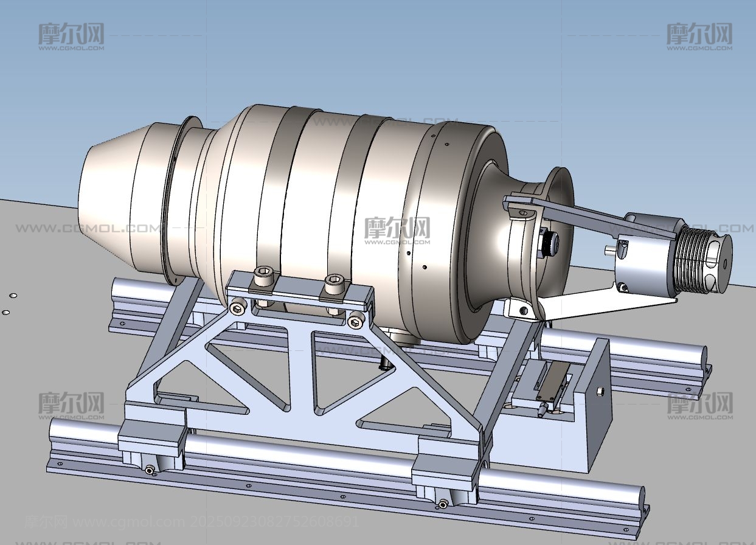Select the left pivot bolt on clamp bracket
The width and height of the screenshot is (756, 545).
pyautogui.click(x=237, y=308)
